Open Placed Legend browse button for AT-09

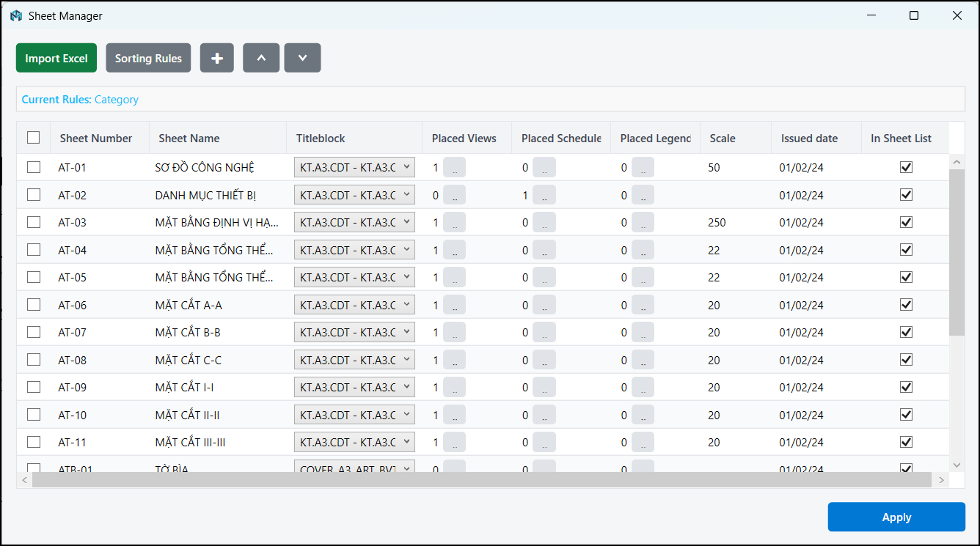(x=643, y=388)
